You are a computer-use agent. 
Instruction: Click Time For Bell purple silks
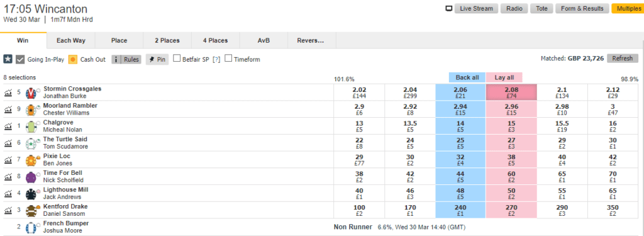point(31,177)
